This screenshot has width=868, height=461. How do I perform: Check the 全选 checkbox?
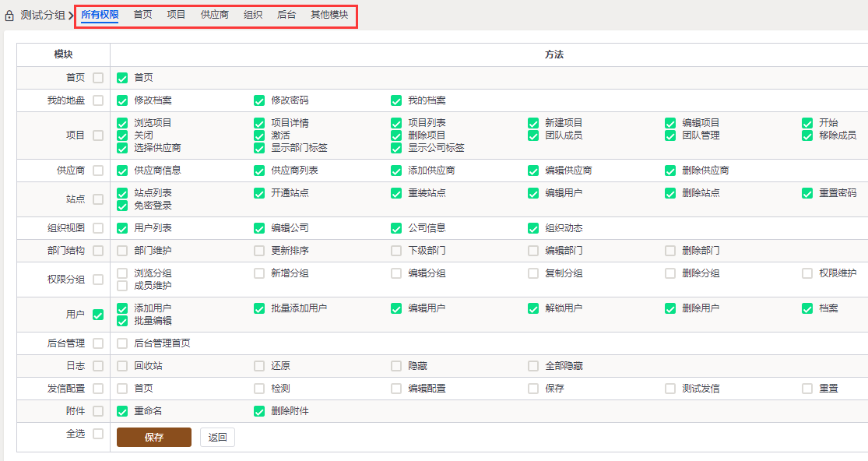pos(98,434)
